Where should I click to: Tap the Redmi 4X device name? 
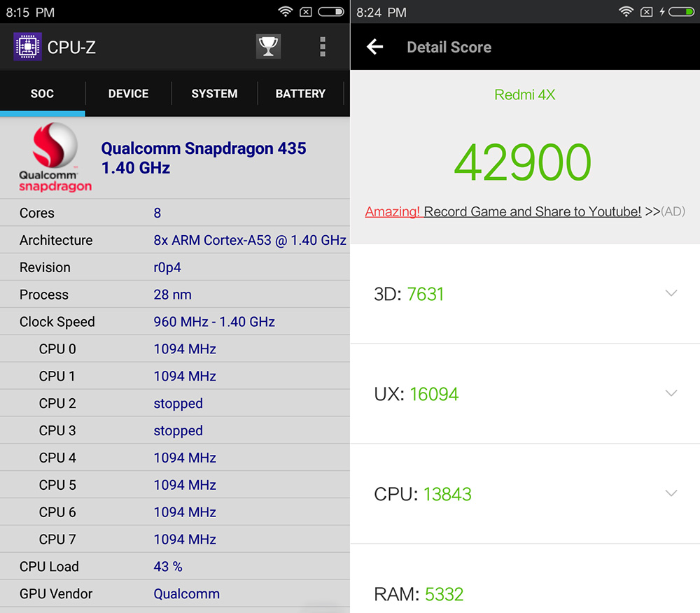(x=525, y=94)
